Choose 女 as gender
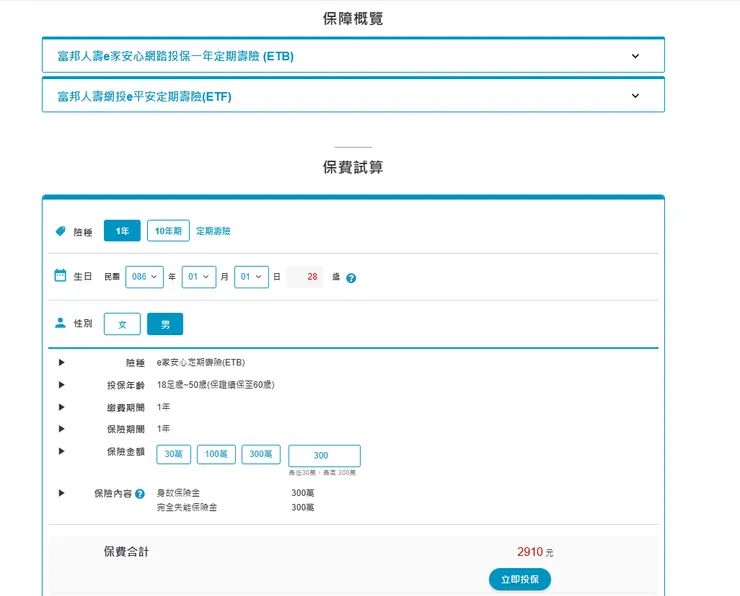 (122, 324)
